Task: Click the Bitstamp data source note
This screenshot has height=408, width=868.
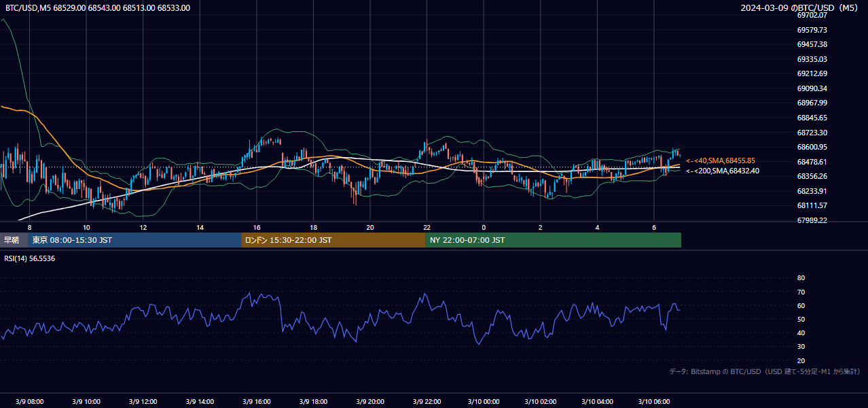Action: pyautogui.click(x=765, y=371)
